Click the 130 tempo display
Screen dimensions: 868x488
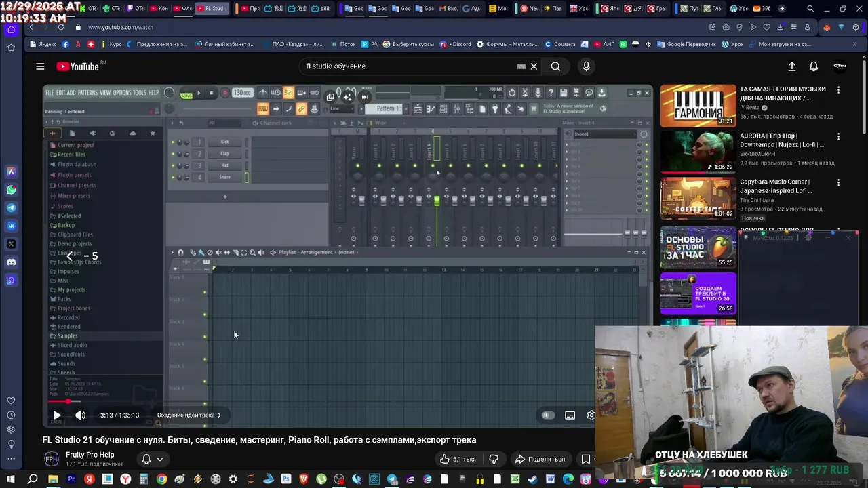point(242,93)
